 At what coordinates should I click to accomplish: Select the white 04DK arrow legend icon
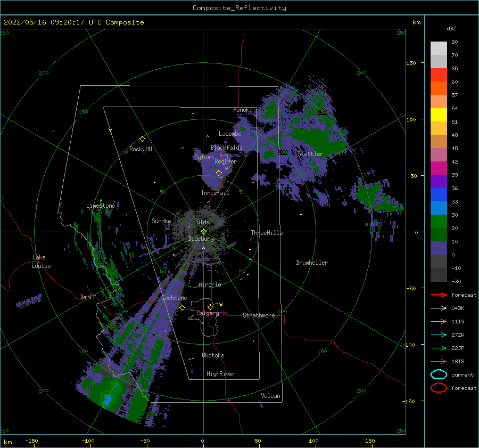click(439, 308)
